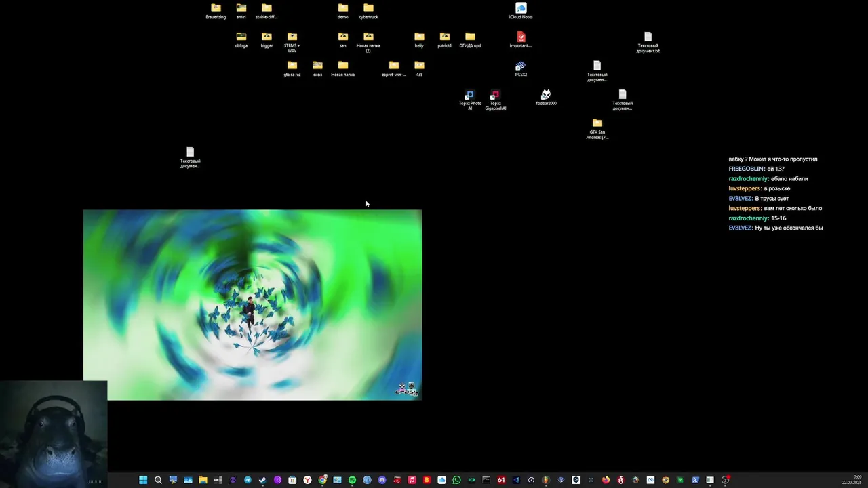The width and height of the screenshot is (868, 488).
Task: Open AIDA64 from the taskbar
Action: click(501, 480)
